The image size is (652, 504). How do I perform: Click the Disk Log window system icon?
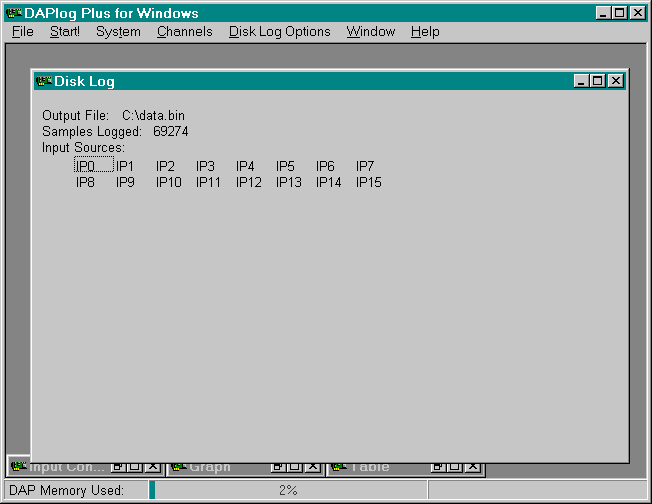(x=44, y=81)
